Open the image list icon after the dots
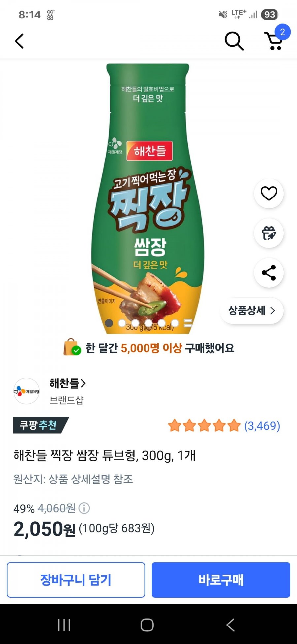This screenshot has width=297, height=644. point(188,323)
